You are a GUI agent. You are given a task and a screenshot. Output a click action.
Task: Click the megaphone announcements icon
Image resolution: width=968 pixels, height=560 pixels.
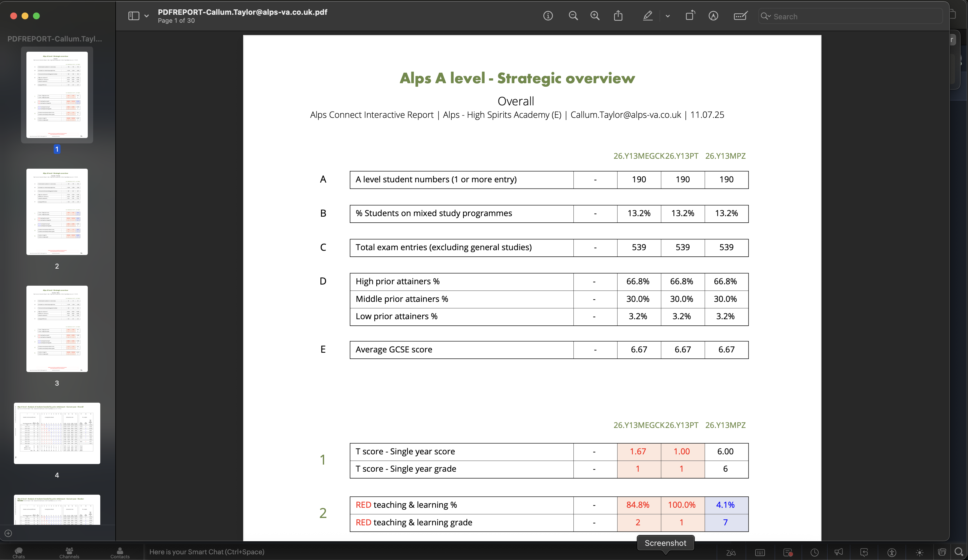[x=838, y=552]
